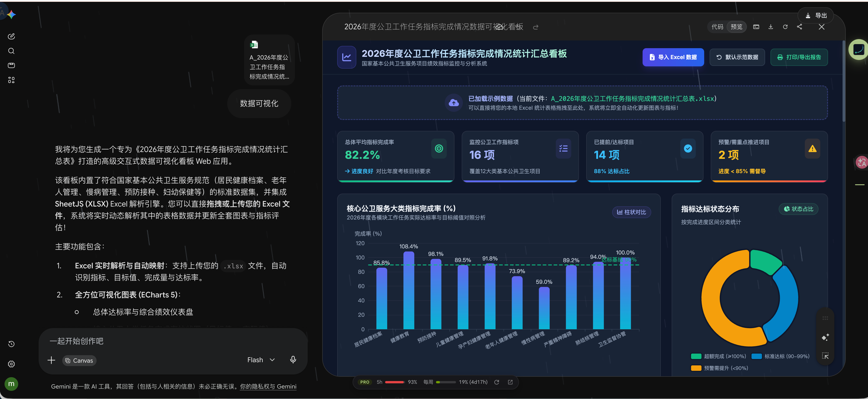This screenshot has height=399, width=868.
Task: Click the redo arrow beside the canvas title
Action: [536, 27]
